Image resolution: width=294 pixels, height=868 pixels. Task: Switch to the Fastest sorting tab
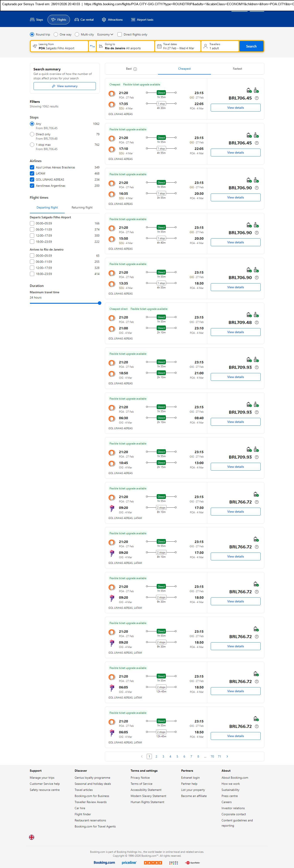(237, 69)
